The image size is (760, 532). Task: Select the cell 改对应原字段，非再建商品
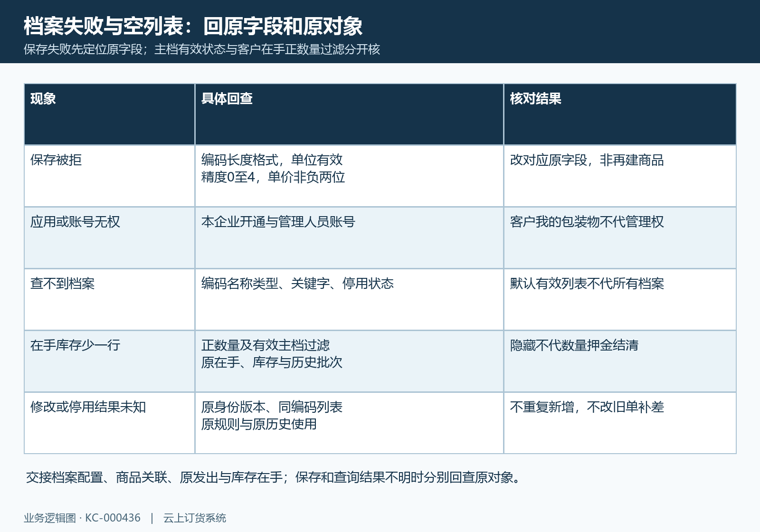[x=620, y=176]
